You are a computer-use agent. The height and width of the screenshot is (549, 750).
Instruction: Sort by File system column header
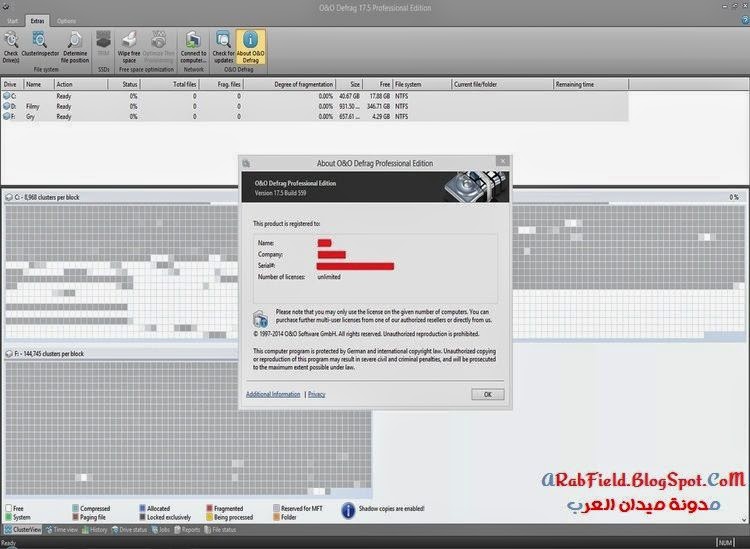pyautogui.click(x=422, y=85)
